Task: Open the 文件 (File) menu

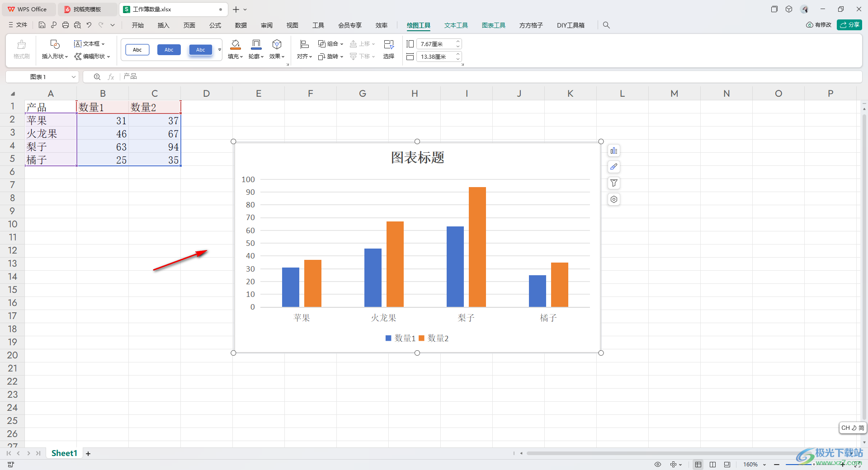Action: click(x=18, y=25)
